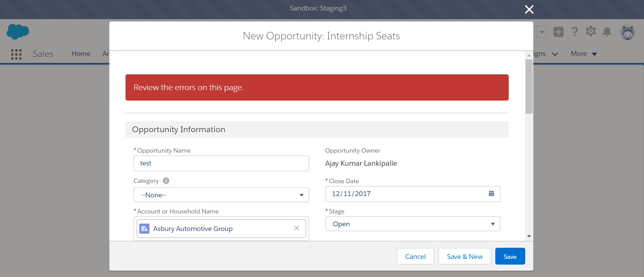Click the global actions plus icon

558,32
